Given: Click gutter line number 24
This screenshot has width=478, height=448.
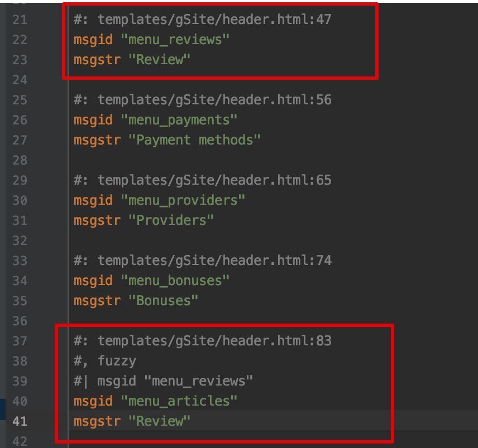Looking at the screenshot, I should [x=20, y=80].
